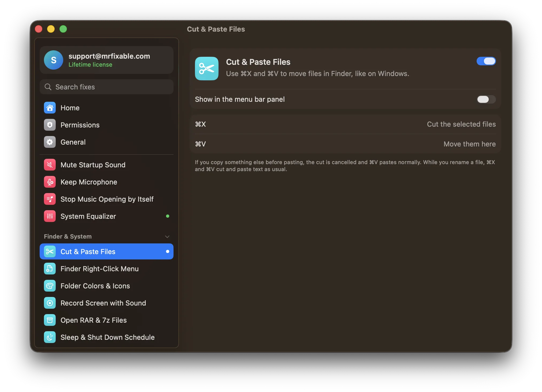Click the Permissions shield icon

(50, 125)
